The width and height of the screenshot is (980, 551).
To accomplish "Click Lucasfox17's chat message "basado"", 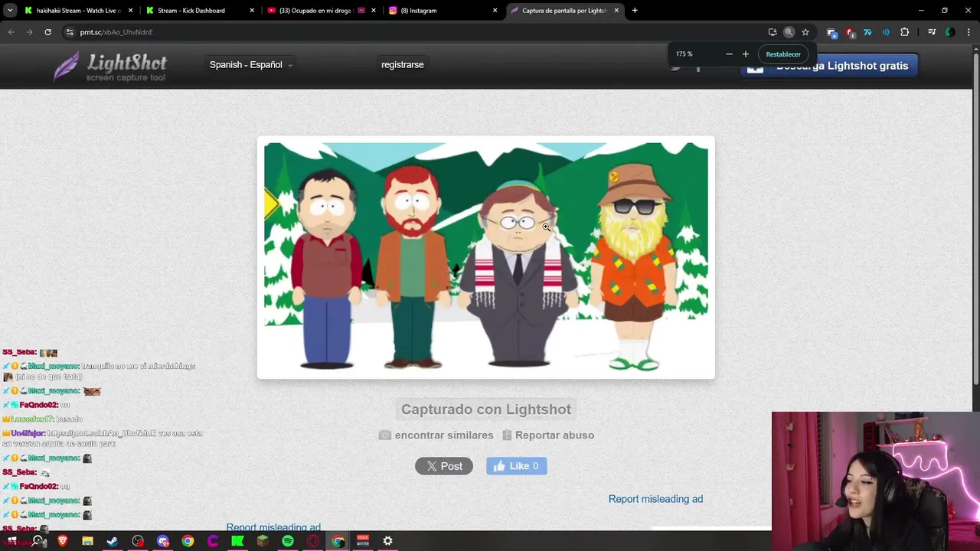I will click(69, 419).
